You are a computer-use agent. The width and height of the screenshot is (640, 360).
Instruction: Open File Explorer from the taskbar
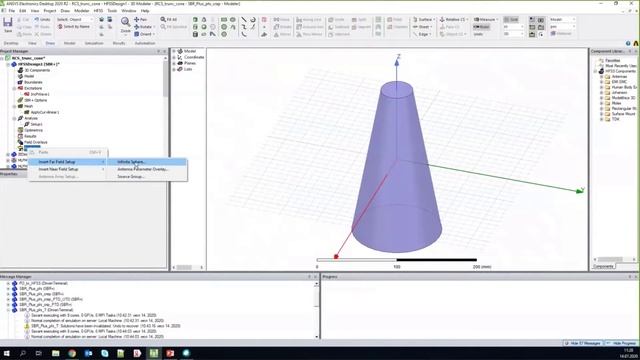pyautogui.click(x=56, y=353)
